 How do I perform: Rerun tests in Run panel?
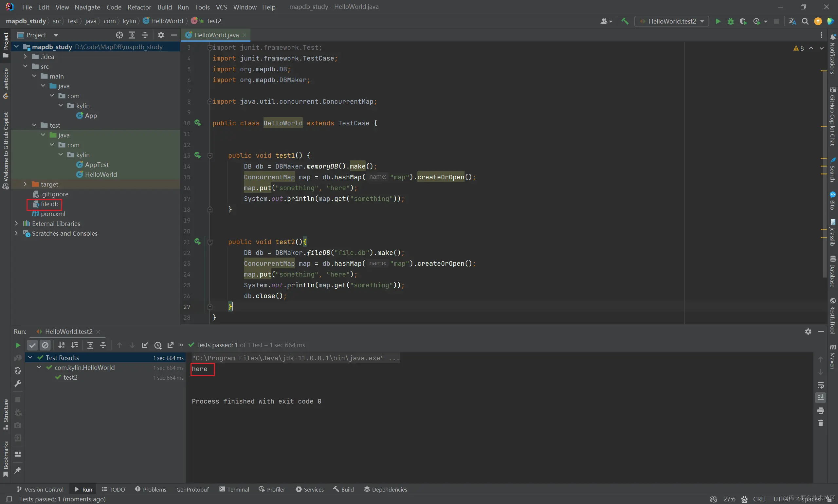[18, 345]
